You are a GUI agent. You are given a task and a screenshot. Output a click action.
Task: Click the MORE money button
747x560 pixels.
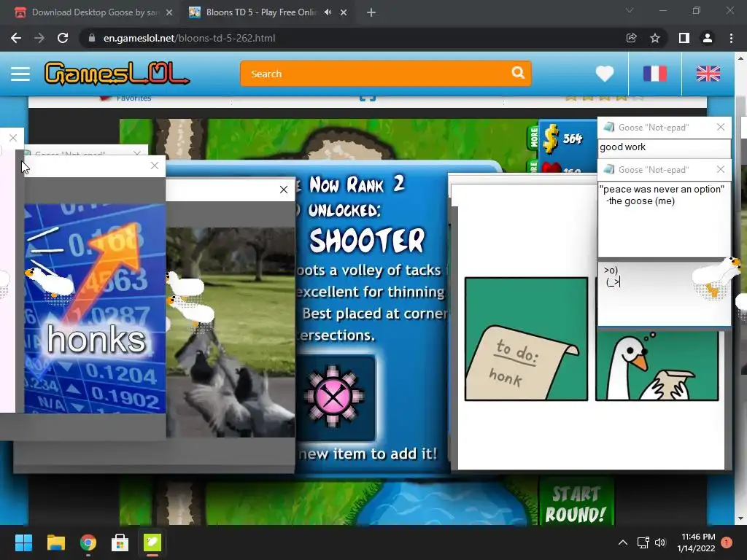point(533,137)
